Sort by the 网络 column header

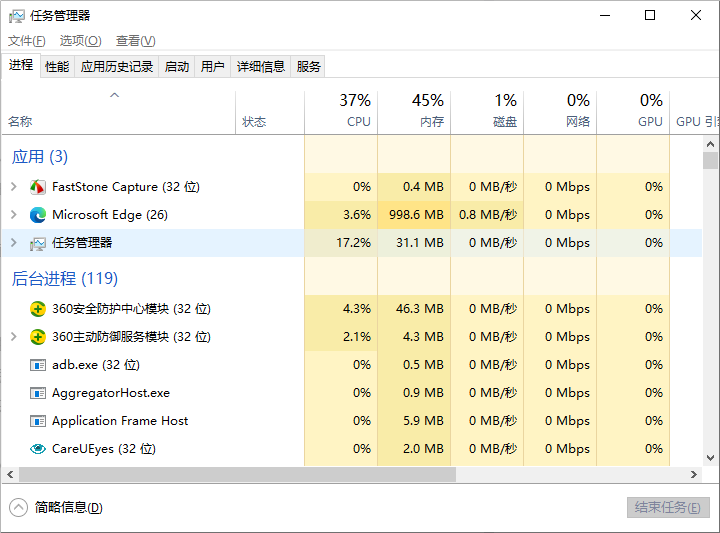click(x=560, y=112)
